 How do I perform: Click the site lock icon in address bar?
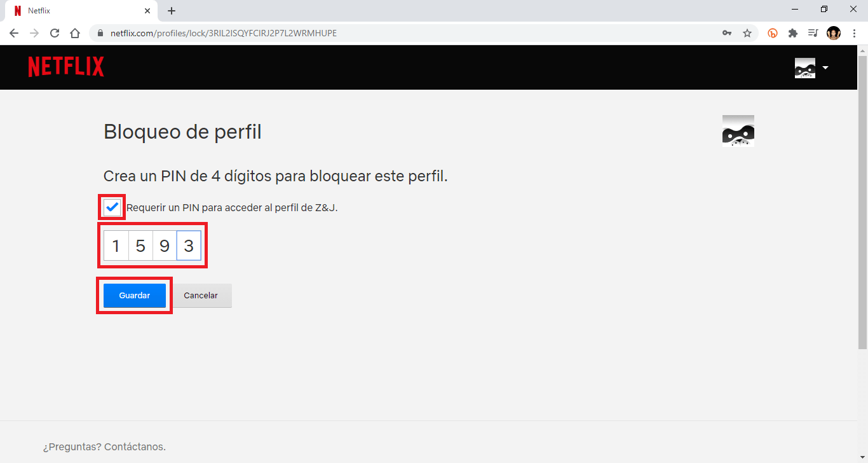click(x=100, y=33)
